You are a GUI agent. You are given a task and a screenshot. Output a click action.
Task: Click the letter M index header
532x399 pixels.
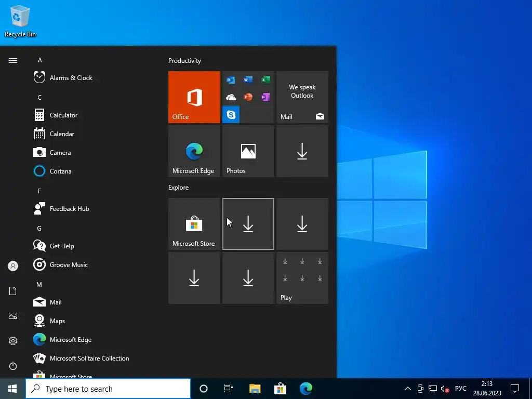[39, 284]
